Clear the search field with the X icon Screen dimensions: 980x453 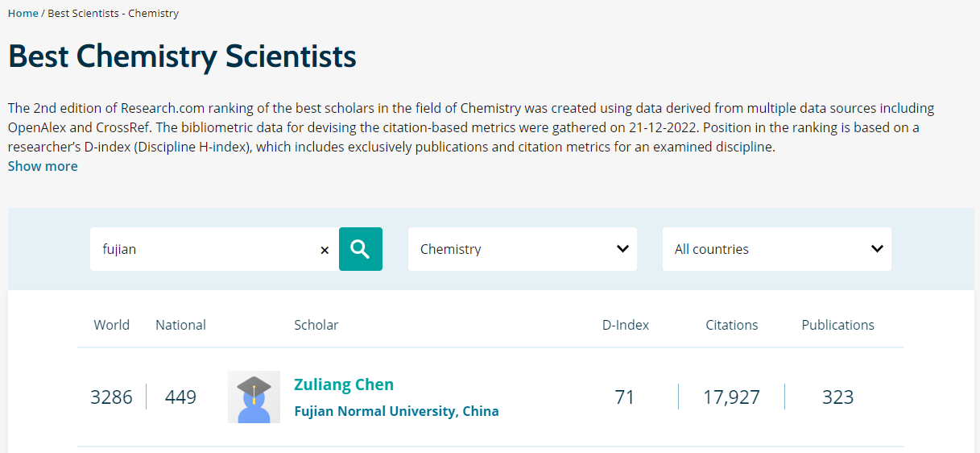(x=325, y=250)
